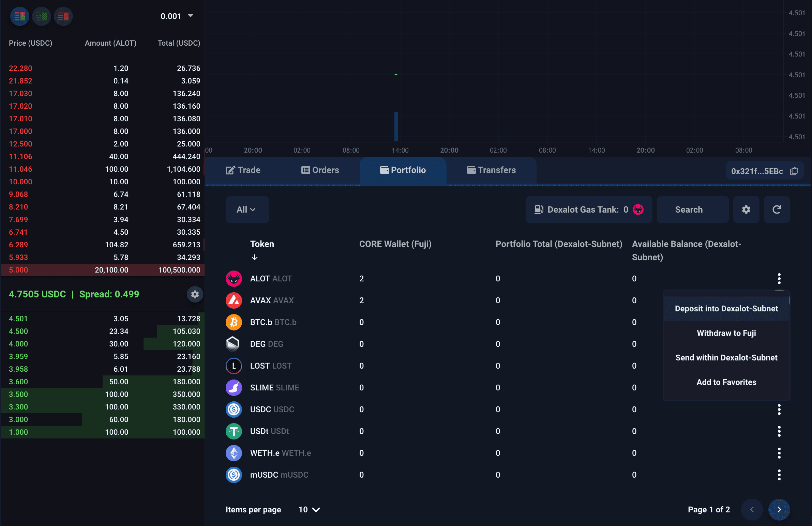The image size is (812, 526).
Task: Click the Price (USDC) column header
Action: 30,43
